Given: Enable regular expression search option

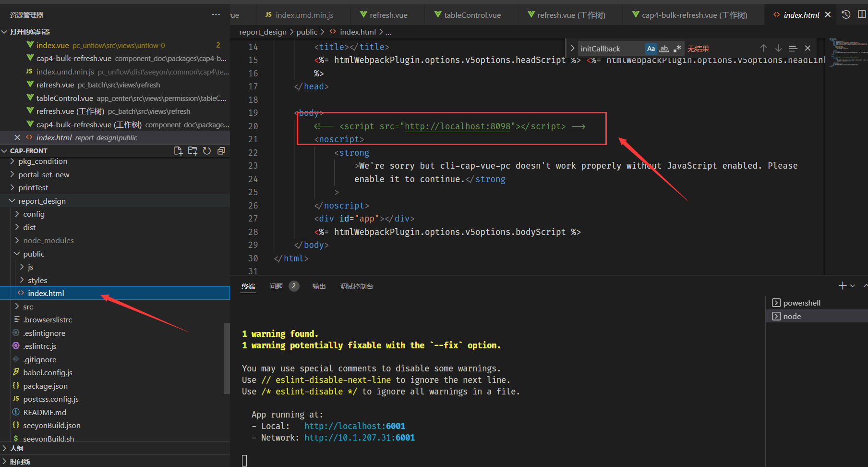Looking at the screenshot, I should [677, 49].
